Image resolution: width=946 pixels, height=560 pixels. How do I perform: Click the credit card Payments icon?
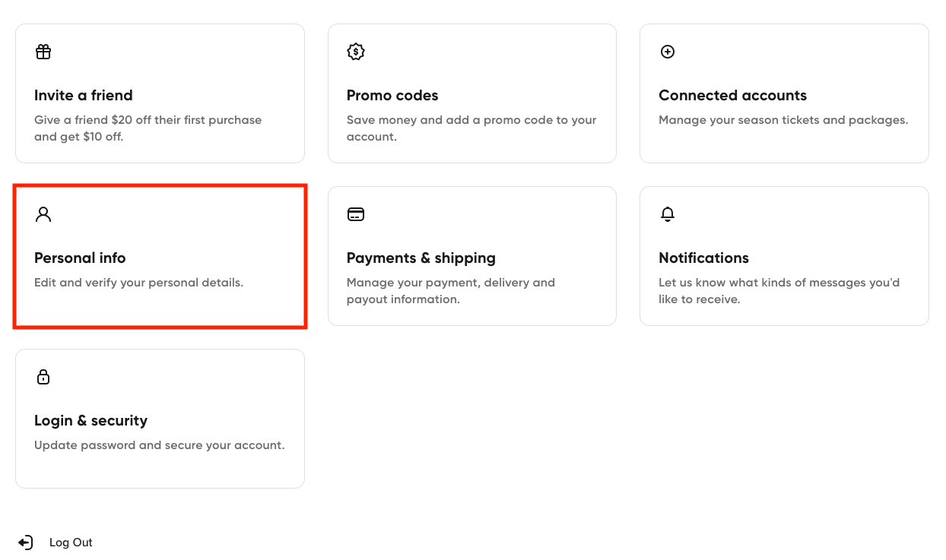coord(356,214)
